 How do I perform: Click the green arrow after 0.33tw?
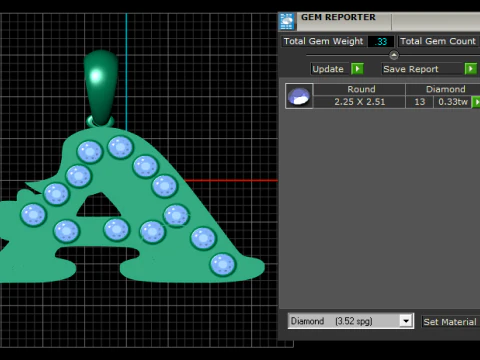coord(476,102)
